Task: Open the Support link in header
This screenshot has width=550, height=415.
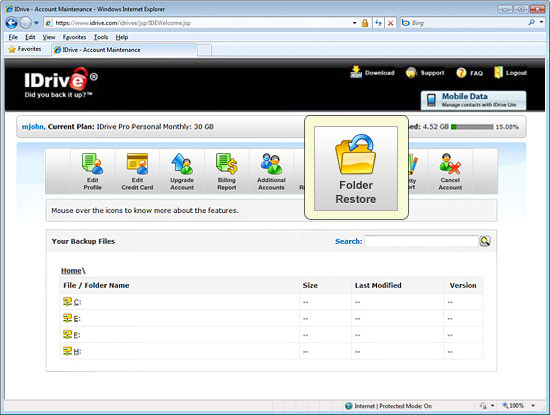Action: click(x=425, y=73)
